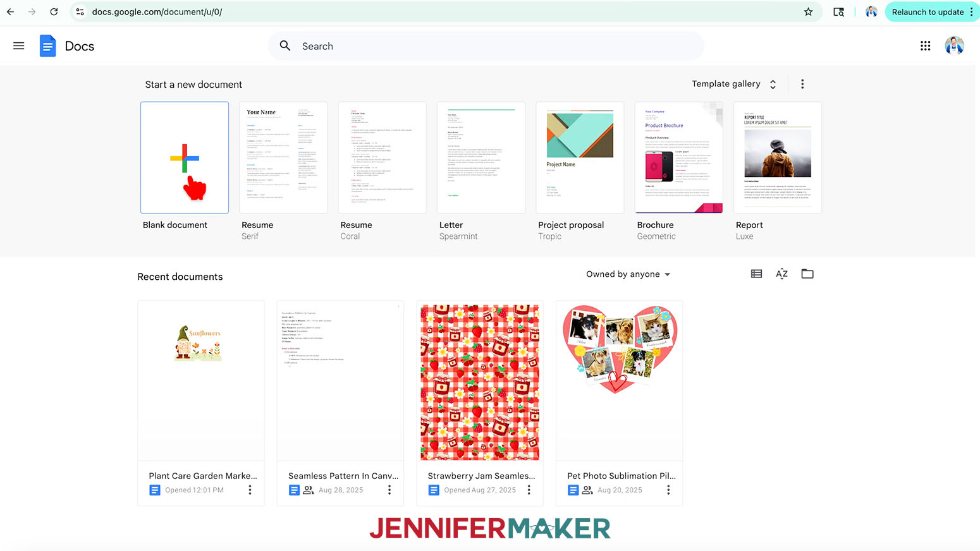Screen dimensions: 980x551
Task: Click 'Report' template label
Action: coord(749,225)
